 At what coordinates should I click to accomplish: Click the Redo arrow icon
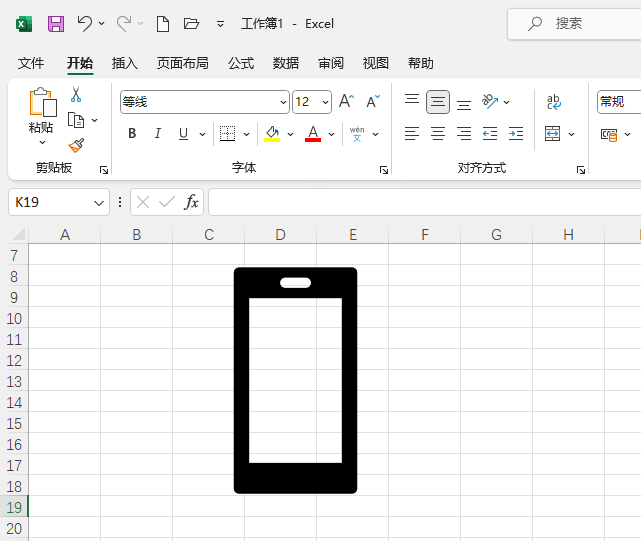pyautogui.click(x=124, y=23)
